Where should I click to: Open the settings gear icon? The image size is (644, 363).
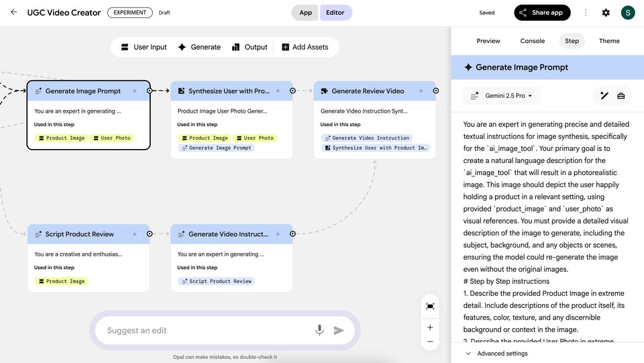(x=606, y=13)
